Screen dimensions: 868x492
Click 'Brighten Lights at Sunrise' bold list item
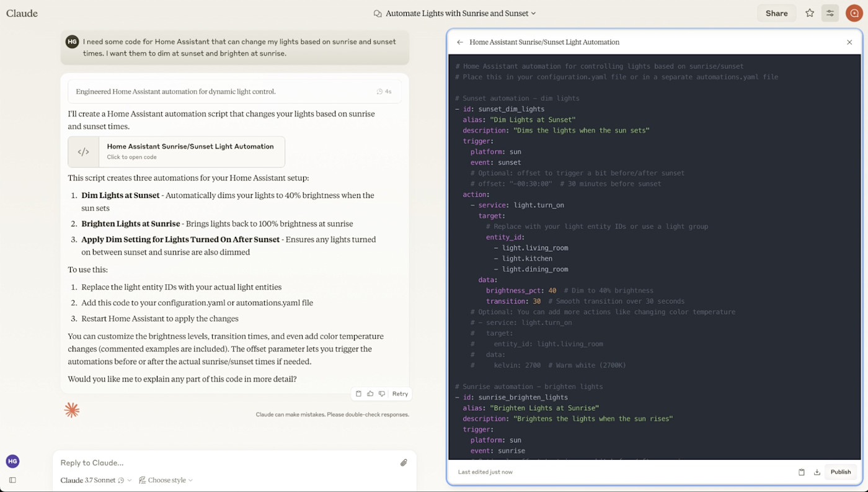pyautogui.click(x=131, y=223)
